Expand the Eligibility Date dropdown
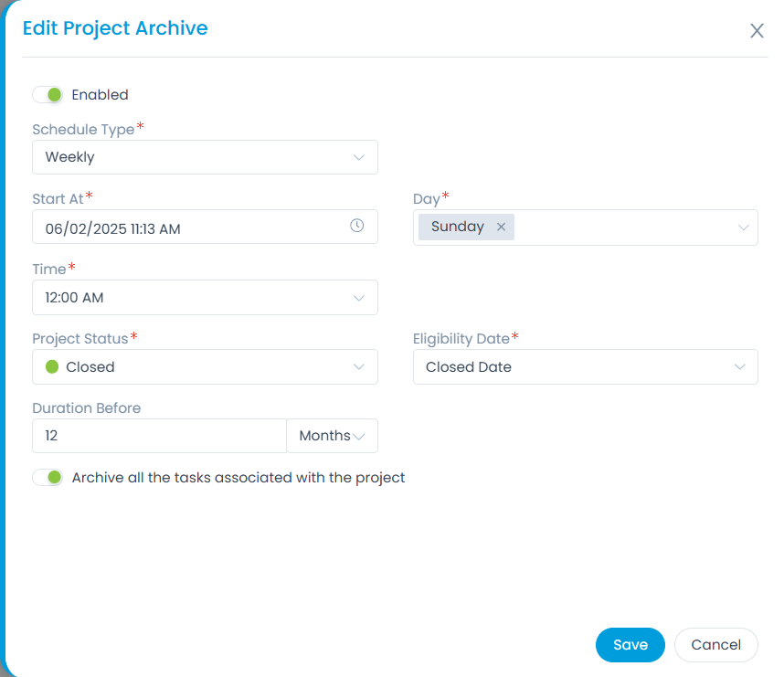784x677 pixels. coord(585,367)
